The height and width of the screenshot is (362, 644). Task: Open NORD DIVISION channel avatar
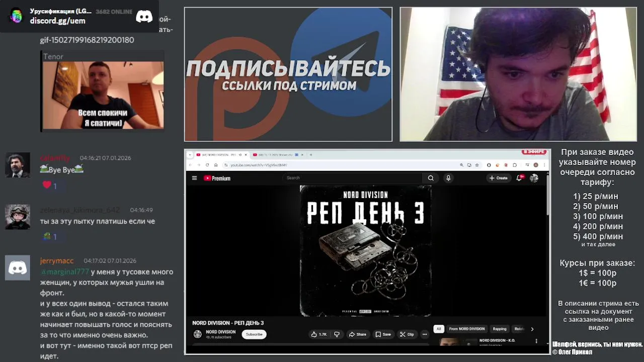(198, 334)
